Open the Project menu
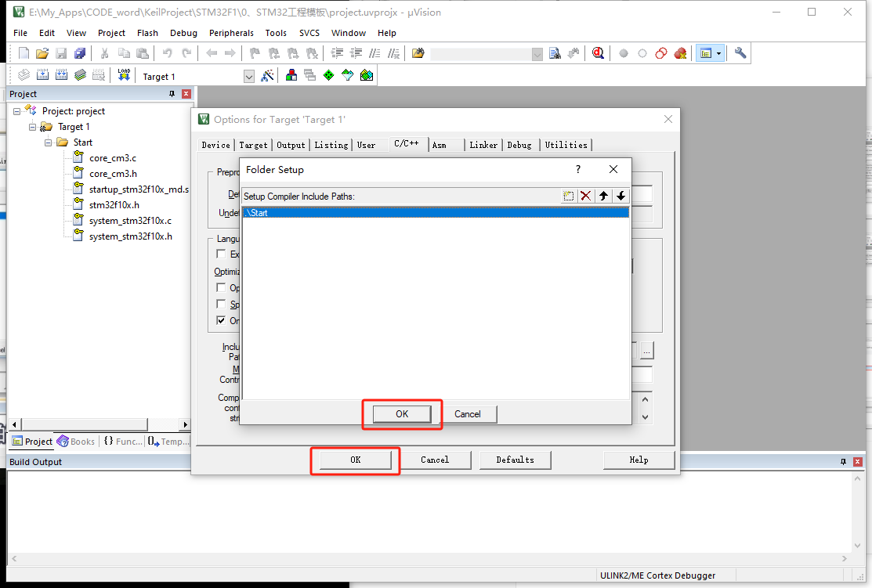The height and width of the screenshot is (588, 872). 111,33
